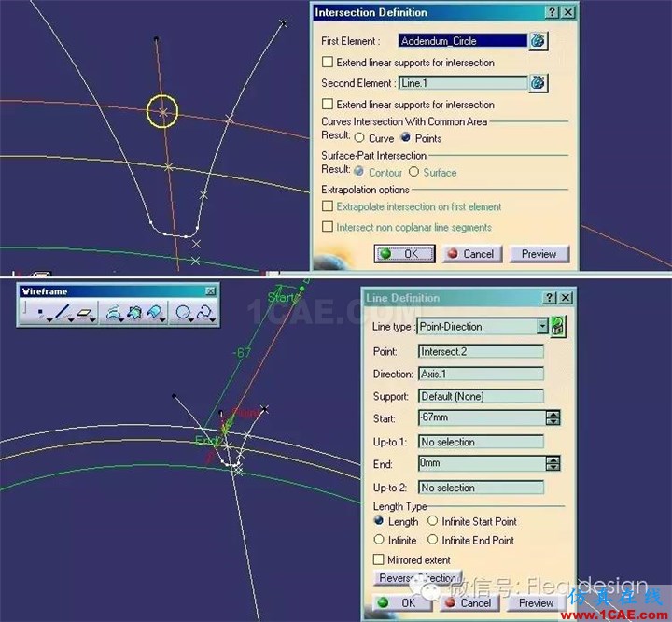Increase End value with up arrow
The width and height of the screenshot is (672, 622).
tap(553, 459)
